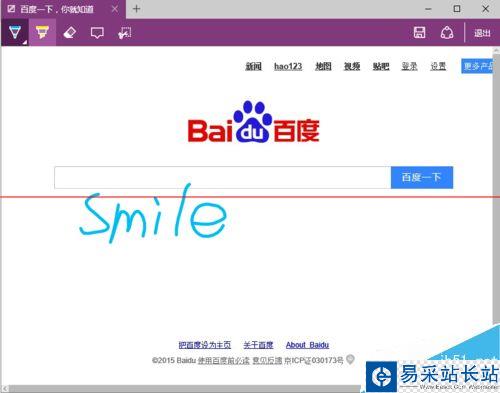This screenshot has height=393, width=500.
Task: Open the 关于百度 link
Action: (x=258, y=345)
